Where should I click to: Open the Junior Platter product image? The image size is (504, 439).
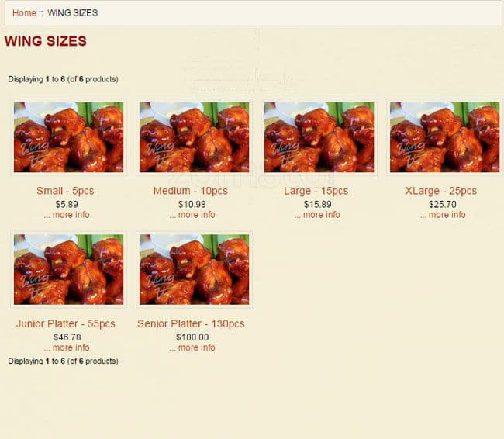point(68,269)
